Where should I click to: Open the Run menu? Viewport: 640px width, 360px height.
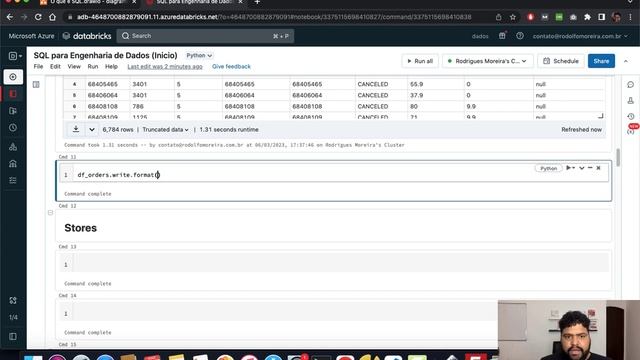[93, 67]
